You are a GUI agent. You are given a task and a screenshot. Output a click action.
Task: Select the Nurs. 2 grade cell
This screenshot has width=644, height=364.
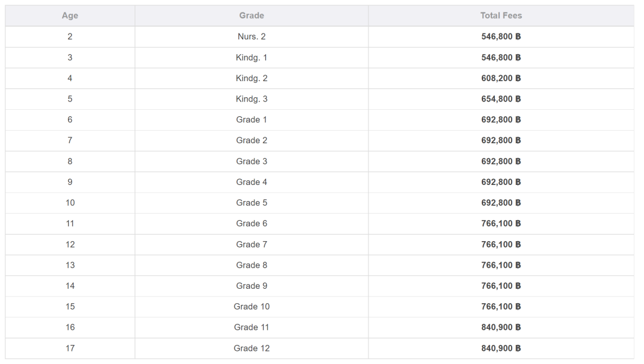coord(251,36)
